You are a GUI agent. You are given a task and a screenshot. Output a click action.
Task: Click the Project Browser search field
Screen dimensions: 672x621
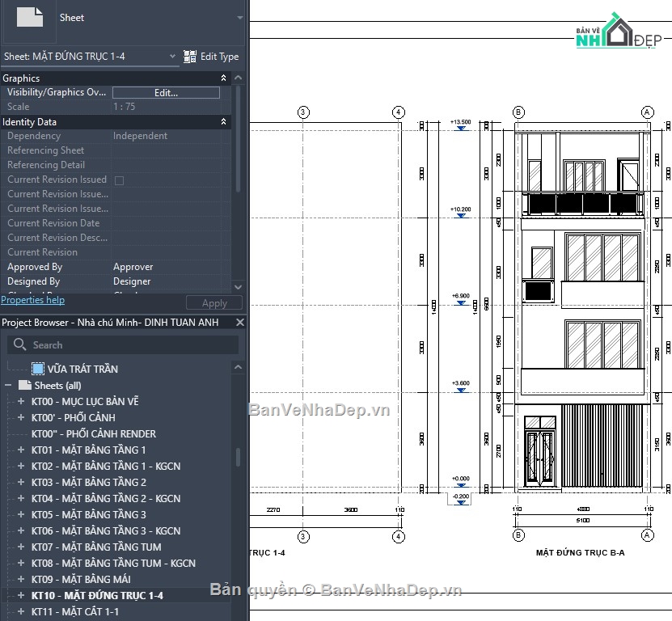click(x=123, y=344)
